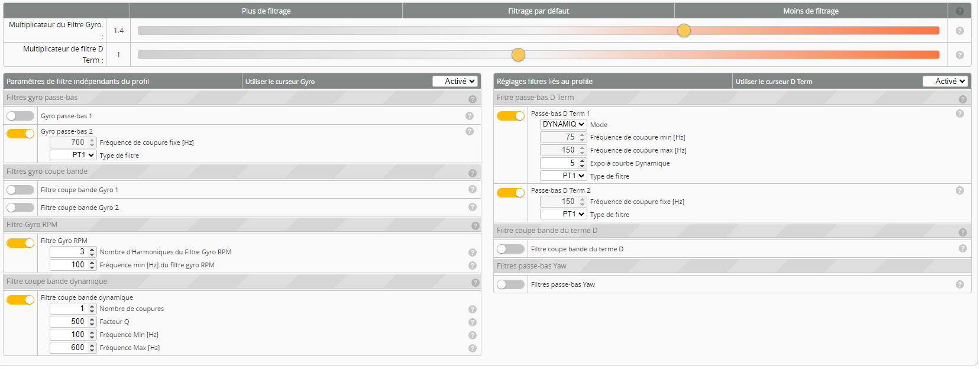Expand Gyro passe-bas 2 filter type dropdown

tap(73, 155)
